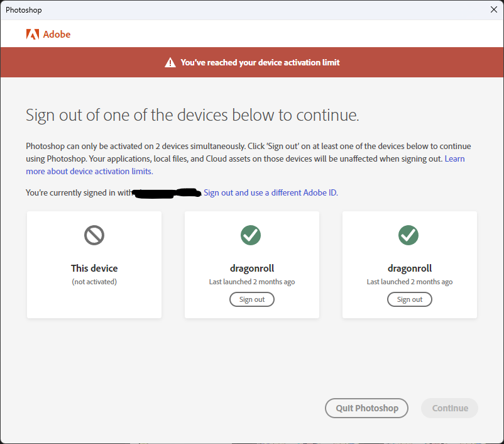504x444 pixels.
Task: Click the Photoshop window title bar text
Action: (23, 9)
